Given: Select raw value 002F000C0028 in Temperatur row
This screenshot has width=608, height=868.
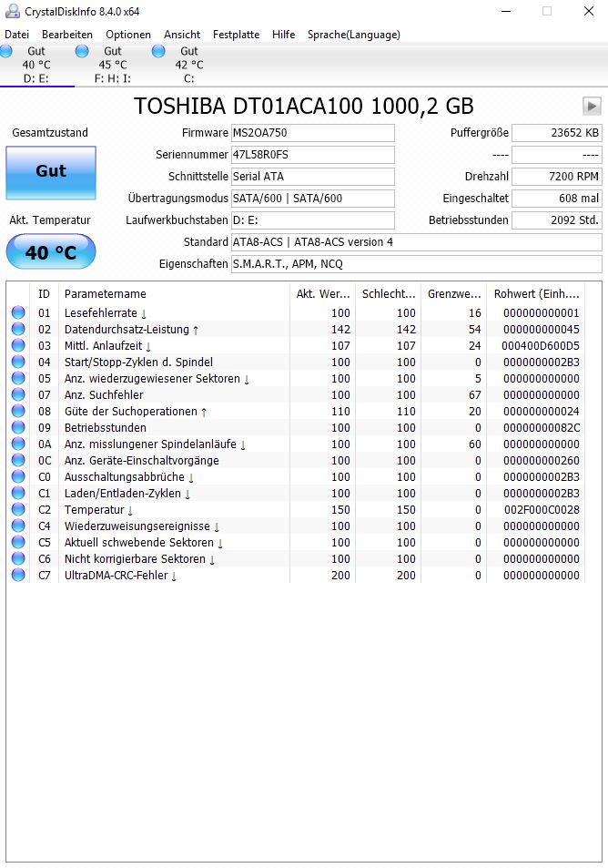Looking at the screenshot, I should tap(542, 510).
